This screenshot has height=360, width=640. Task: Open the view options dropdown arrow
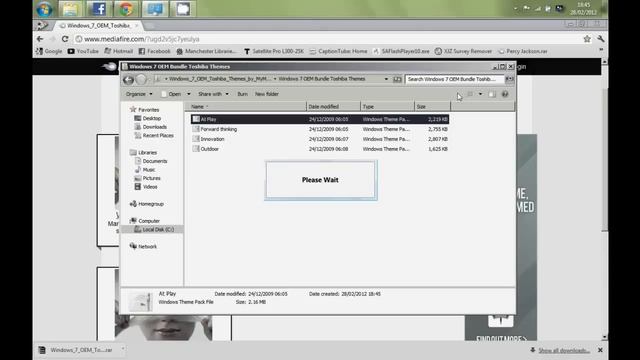pyautogui.click(x=480, y=94)
